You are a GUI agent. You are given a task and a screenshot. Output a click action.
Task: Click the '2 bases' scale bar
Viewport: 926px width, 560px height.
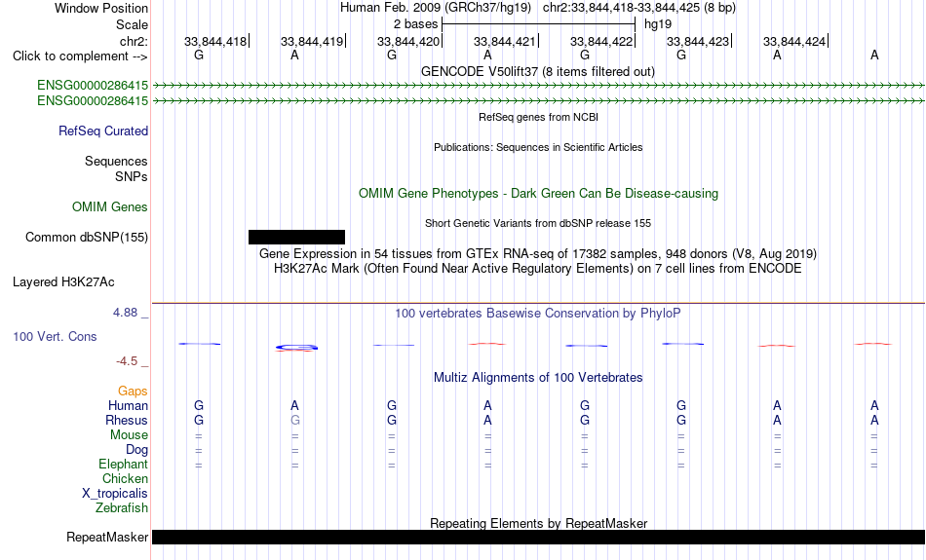point(538,24)
